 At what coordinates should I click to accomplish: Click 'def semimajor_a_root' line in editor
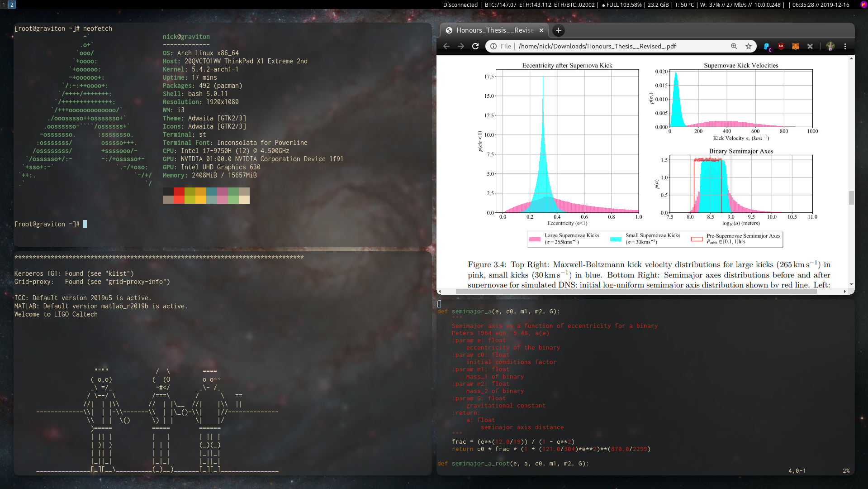[x=513, y=464]
